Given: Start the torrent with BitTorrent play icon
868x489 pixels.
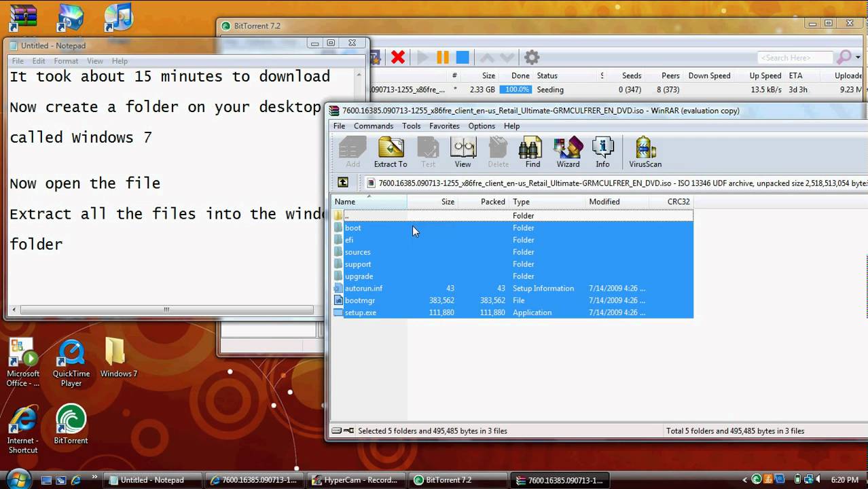Looking at the screenshot, I should pos(422,58).
